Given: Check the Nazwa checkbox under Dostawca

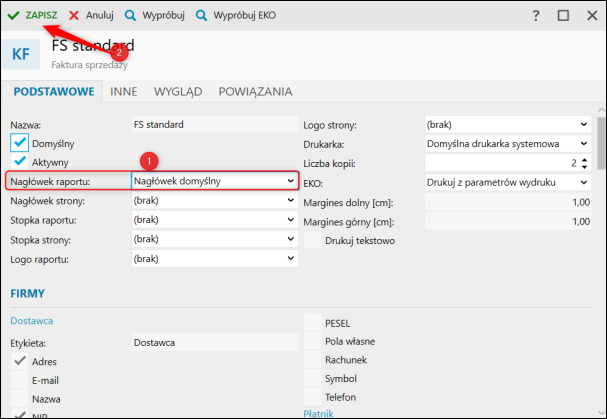Looking at the screenshot, I should pyautogui.click(x=19, y=398).
